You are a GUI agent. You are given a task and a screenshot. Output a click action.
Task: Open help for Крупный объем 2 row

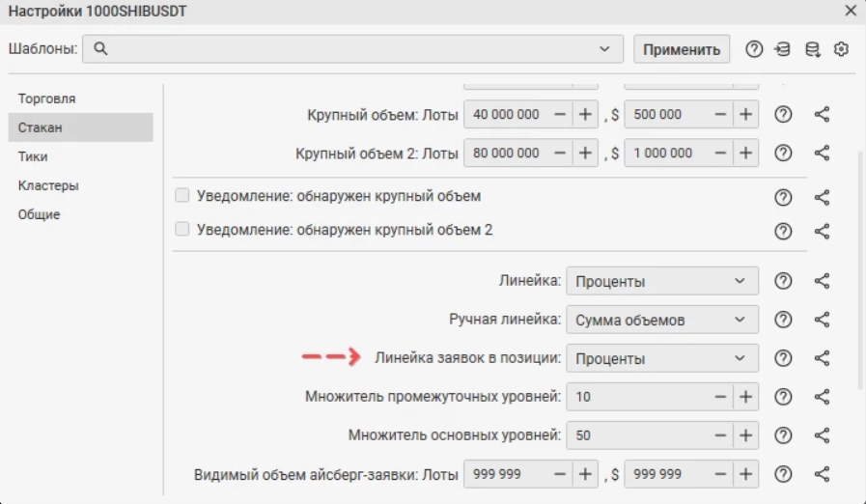pos(783,154)
